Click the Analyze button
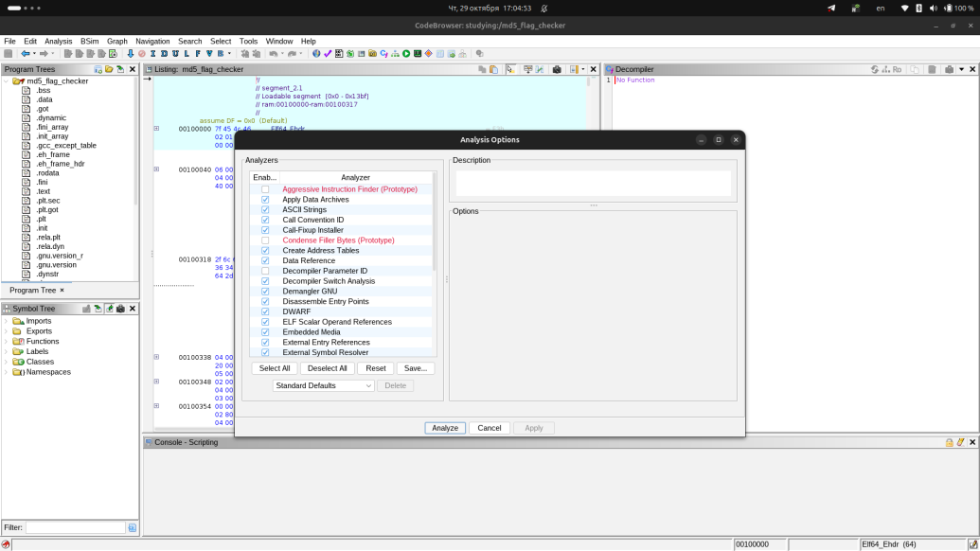Viewport: 980px width, 551px height. 445,428
